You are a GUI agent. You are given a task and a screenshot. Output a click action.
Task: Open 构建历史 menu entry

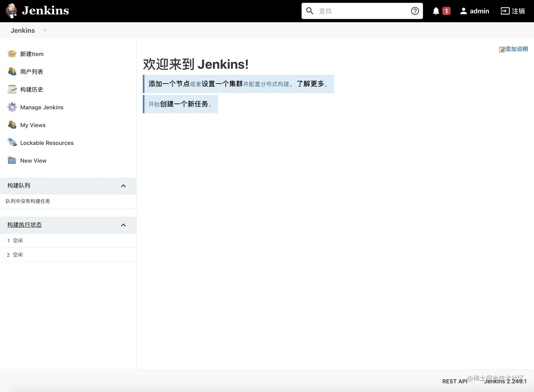pos(31,90)
